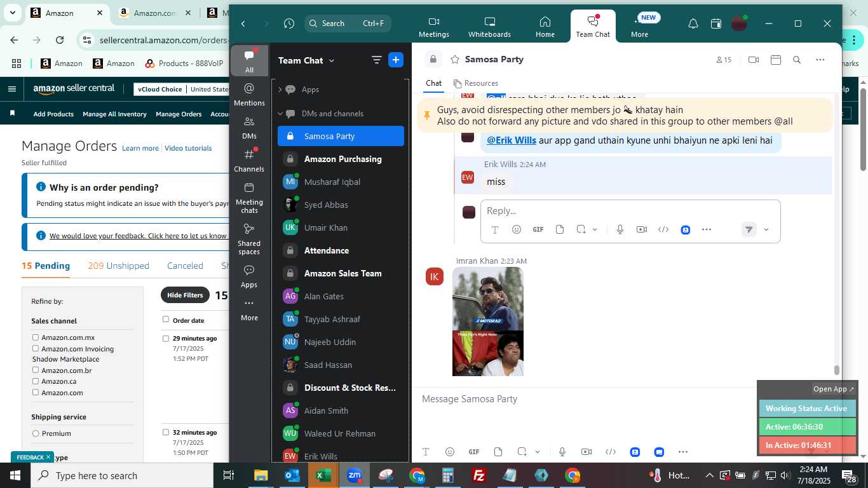Star the Samosa Party channel
Viewport: 868px width, 488px height.
tap(455, 59)
